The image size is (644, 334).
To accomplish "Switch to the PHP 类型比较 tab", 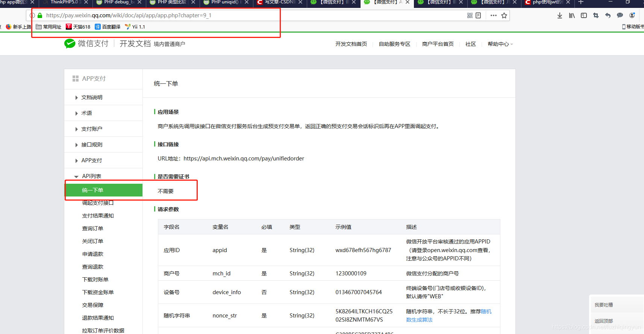I will coord(173,2).
